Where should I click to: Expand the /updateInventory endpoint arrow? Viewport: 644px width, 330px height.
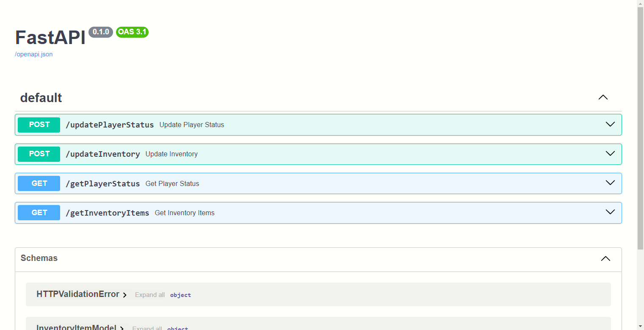610,154
